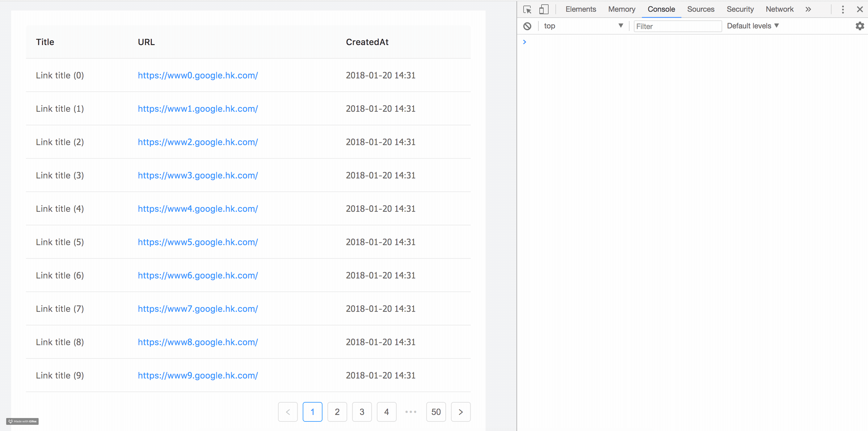Toggle the device toolbar icon

click(544, 10)
